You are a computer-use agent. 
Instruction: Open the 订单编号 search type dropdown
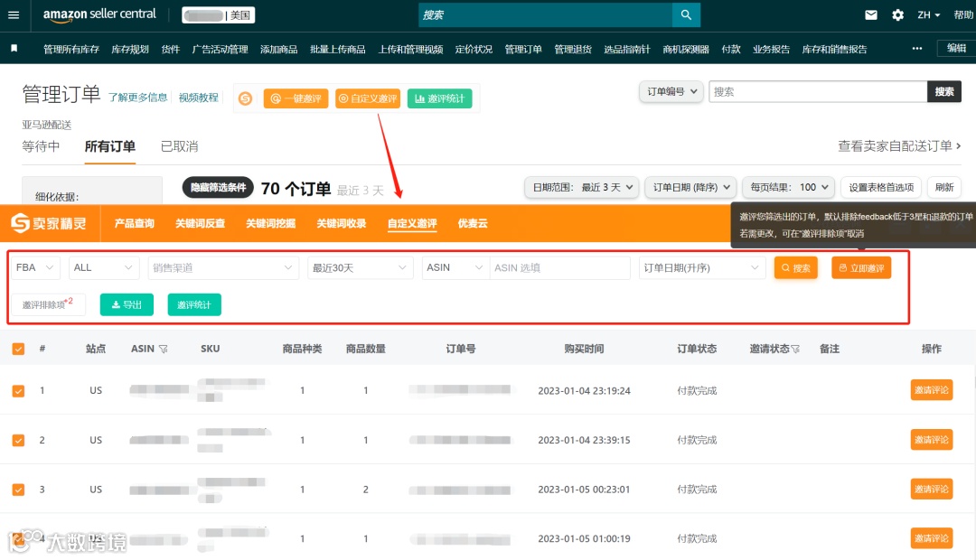pos(671,91)
